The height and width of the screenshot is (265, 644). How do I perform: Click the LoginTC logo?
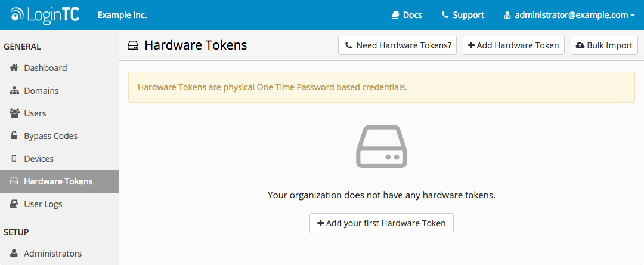click(45, 15)
